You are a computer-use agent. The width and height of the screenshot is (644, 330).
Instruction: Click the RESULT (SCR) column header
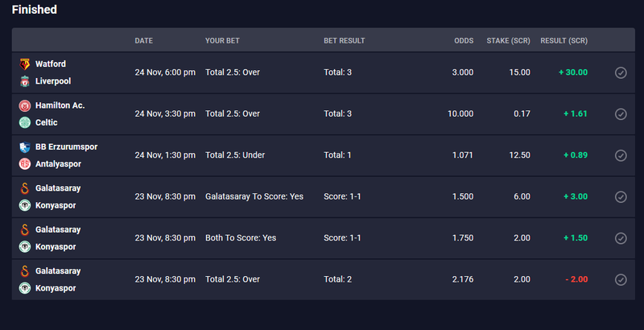(564, 40)
